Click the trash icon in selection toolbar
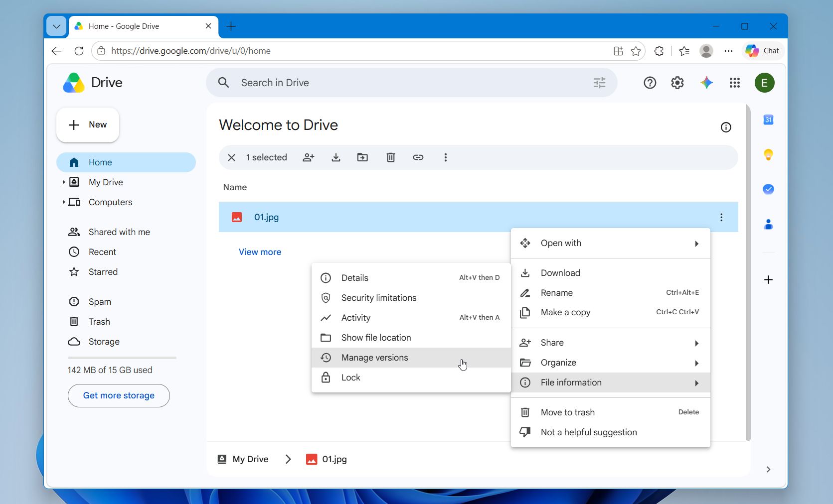Viewport: 833px width, 504px height. tap(391, 157)
